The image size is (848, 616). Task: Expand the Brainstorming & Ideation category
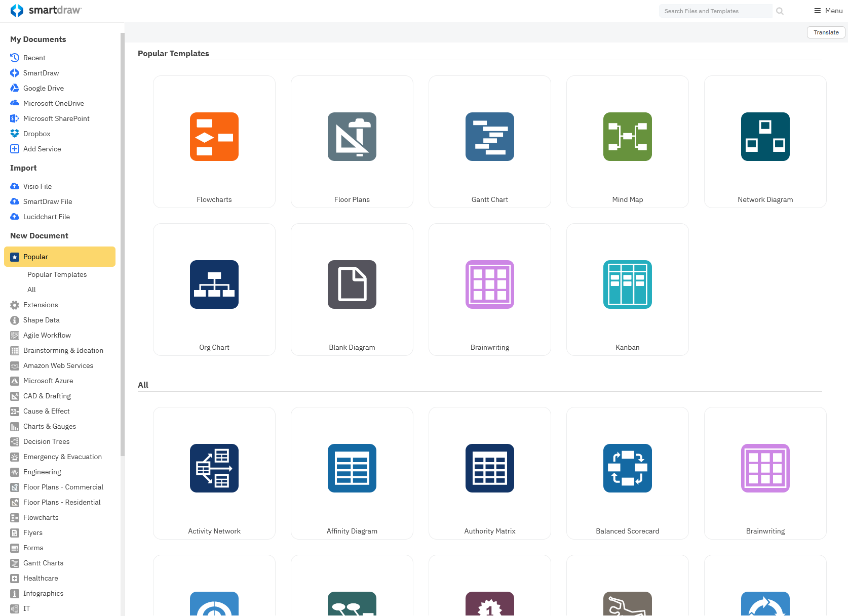[x=63, y=350]
